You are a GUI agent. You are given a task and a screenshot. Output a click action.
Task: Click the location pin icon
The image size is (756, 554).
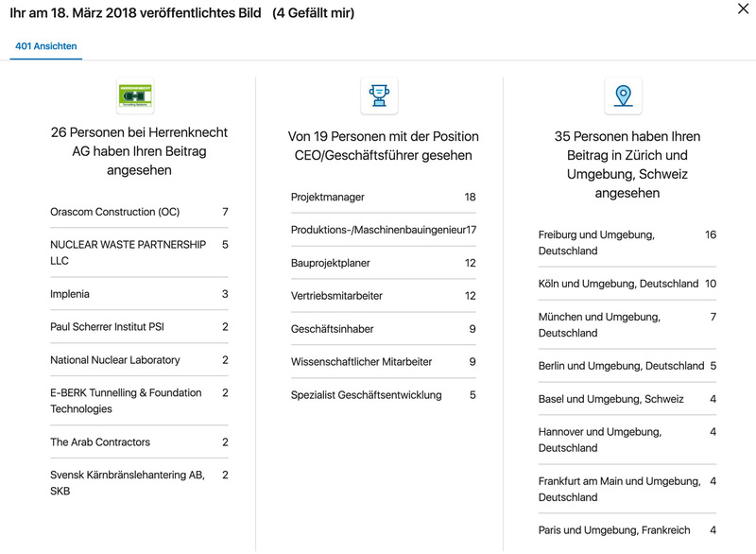pyautogui.click(x=623, y=95)
